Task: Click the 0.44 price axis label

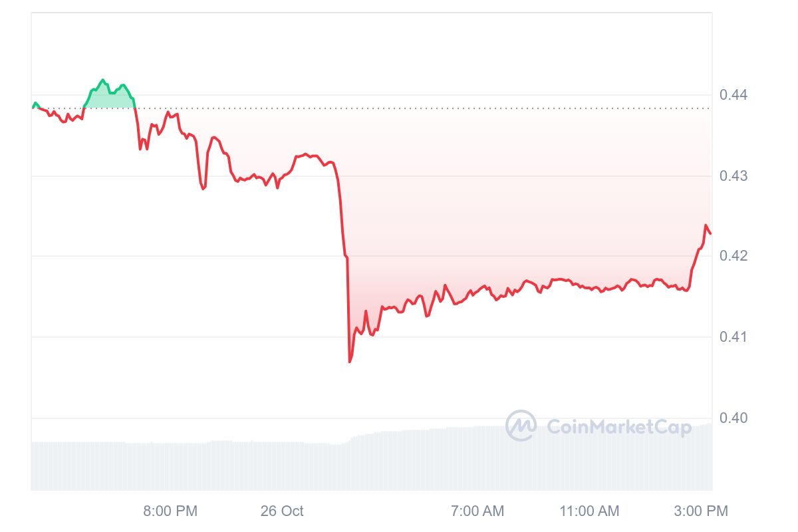Action: pos(734,95)
